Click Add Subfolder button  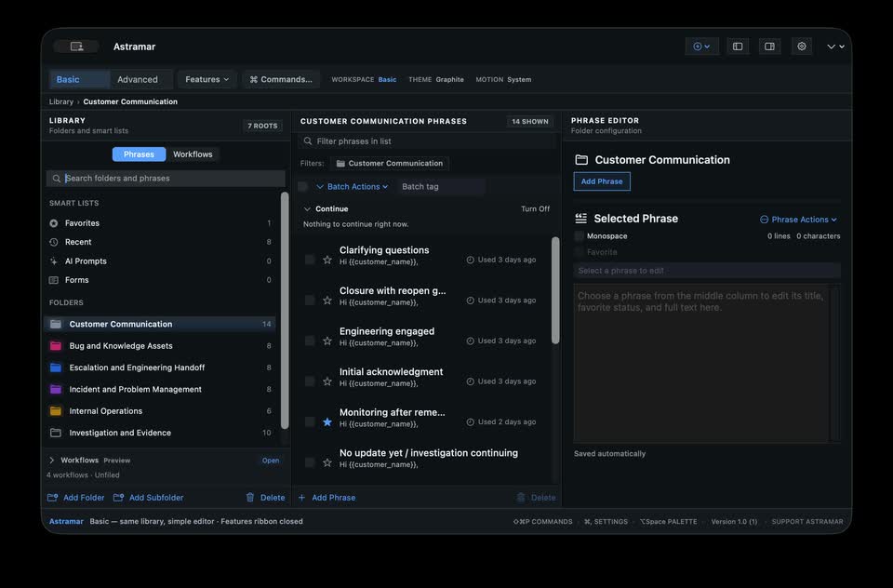tap(149, 498)
